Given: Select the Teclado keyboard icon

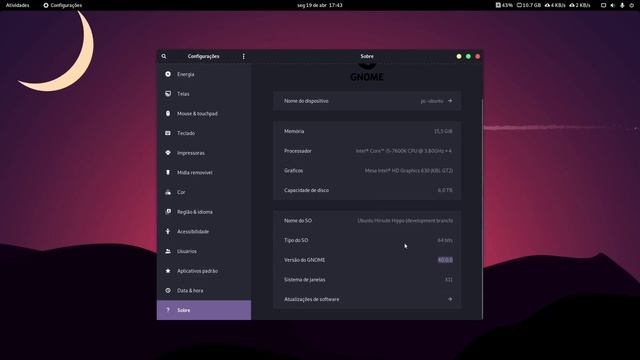Looking at the screenshot, I should pyautogui.click(x=168, y=133).
